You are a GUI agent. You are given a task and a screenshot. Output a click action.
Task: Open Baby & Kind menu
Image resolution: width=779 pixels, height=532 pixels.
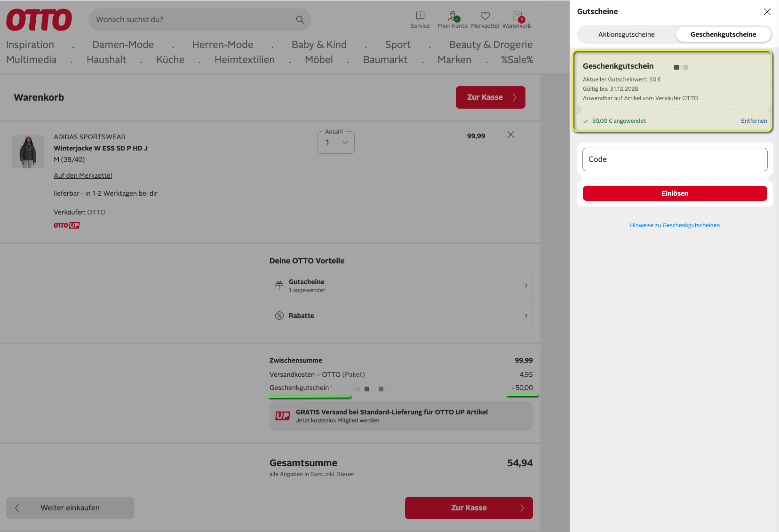(x=319, y=45)
